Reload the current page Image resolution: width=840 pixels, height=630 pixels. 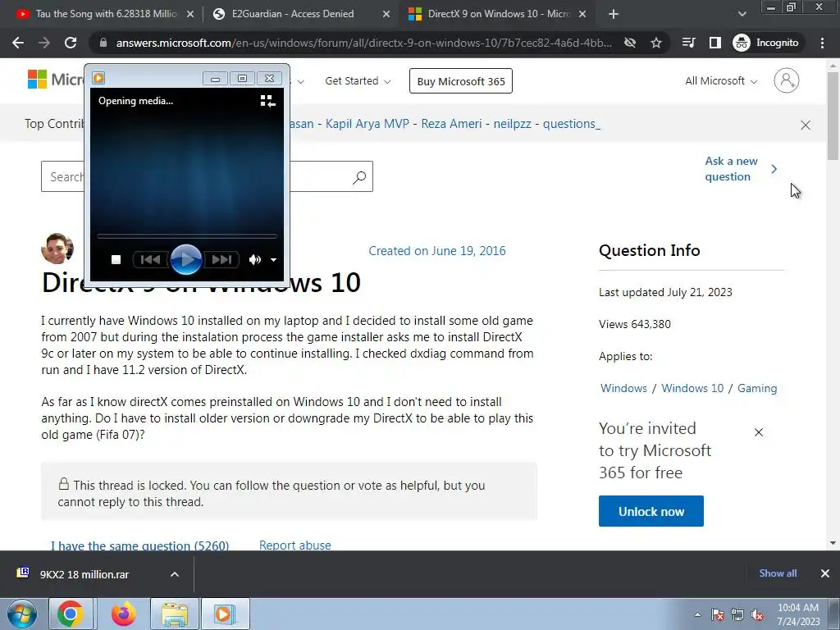click(x=71, y=43)
